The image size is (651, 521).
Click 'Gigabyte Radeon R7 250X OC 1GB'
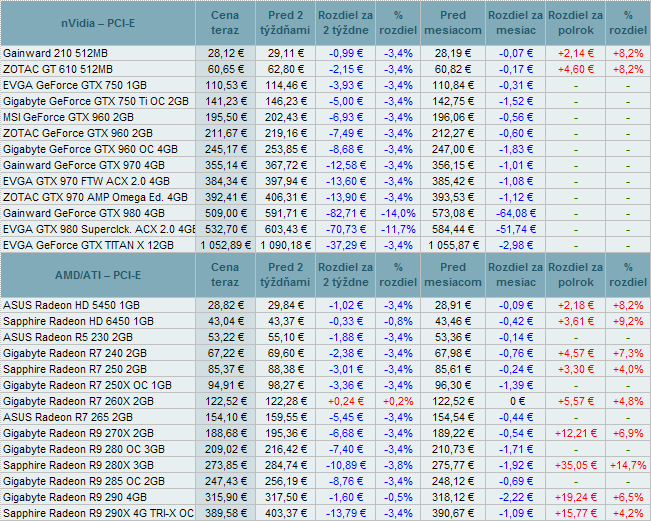(x=87, y=385)
